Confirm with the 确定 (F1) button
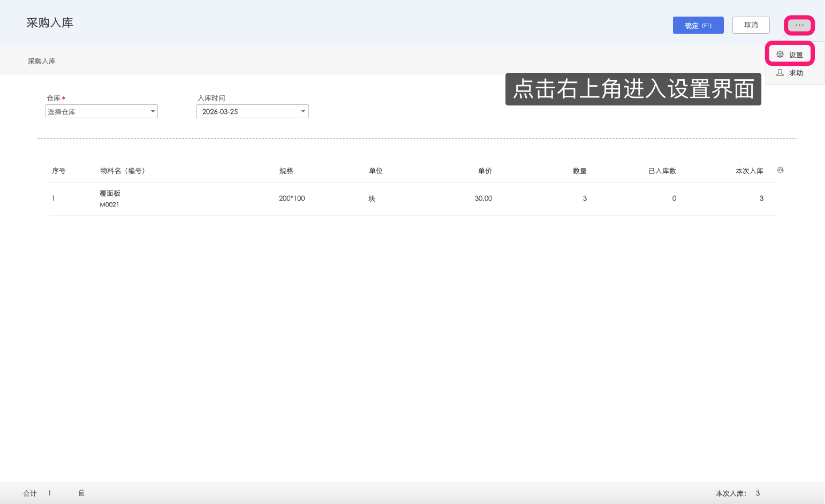Image resolution: width=825 pixels, height=504 pixels. [x=698, y=25]
